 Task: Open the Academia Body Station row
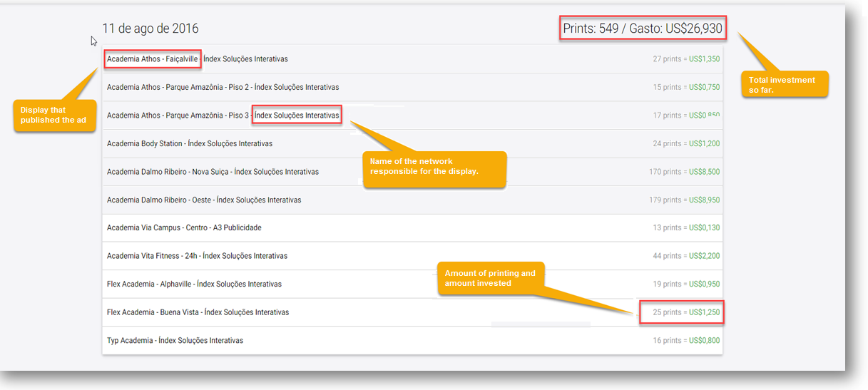[189, 143]
